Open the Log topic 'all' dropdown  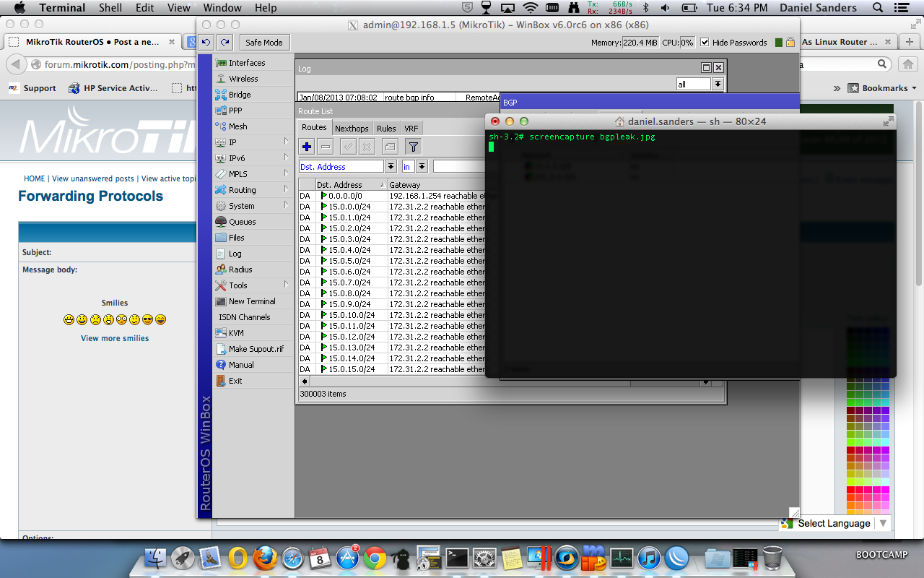pos(718,85)
